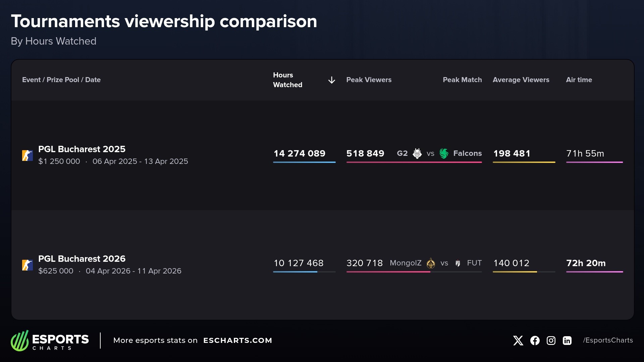Sort by the Average Viewers column header
This screenshot has height=362, width=644.
coord(521,80)
